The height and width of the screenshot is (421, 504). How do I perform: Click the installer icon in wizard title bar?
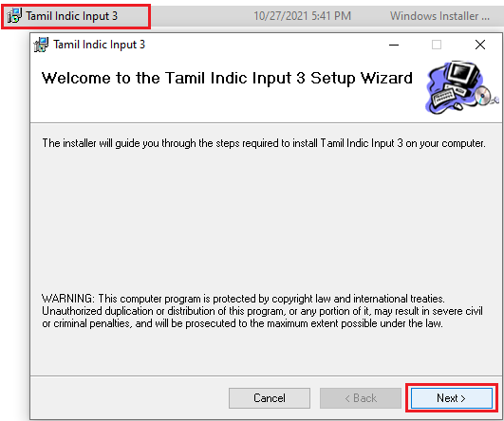point(41,45)
